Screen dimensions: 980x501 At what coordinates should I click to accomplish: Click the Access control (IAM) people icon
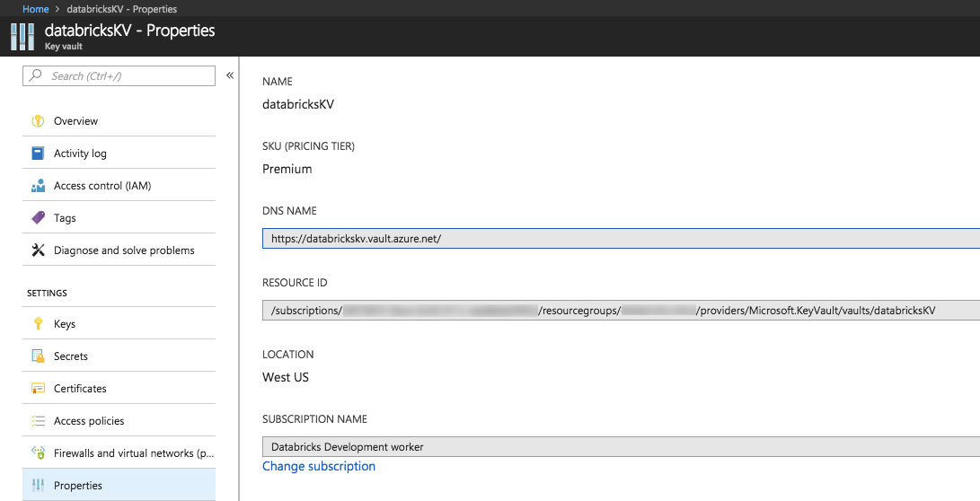click(38, 186)
